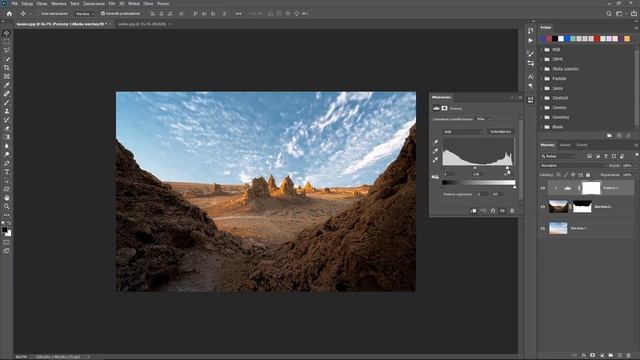Open the Levels preset dropdown
Viewport: 640px width, 360px height.
tap(483, 119)
